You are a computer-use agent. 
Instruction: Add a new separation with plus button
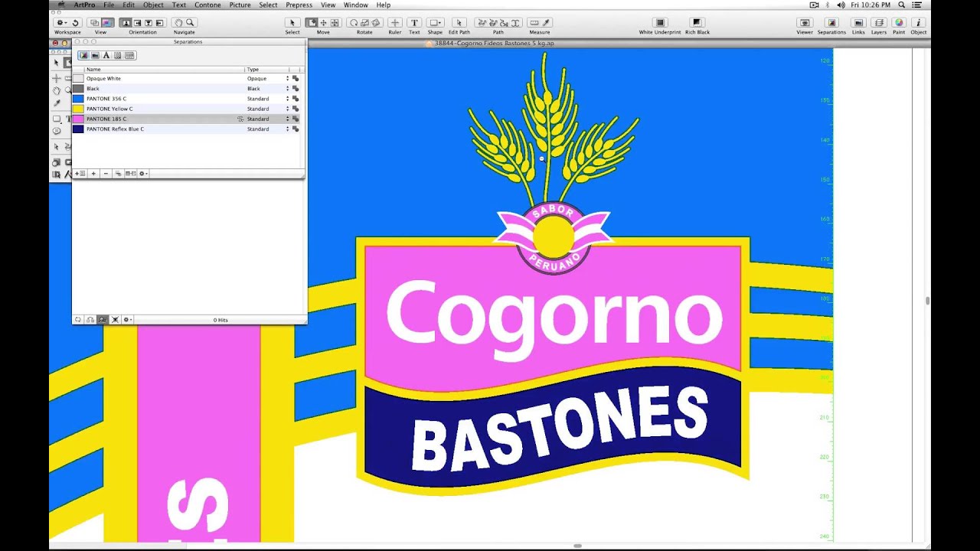click(x=93, y=174)
